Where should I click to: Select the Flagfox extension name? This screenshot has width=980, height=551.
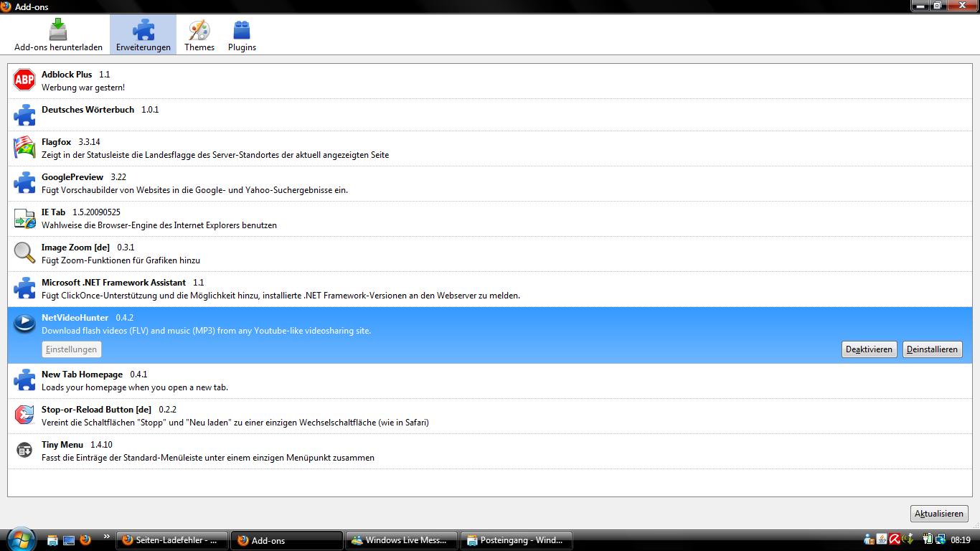click(x=56, y=142)
